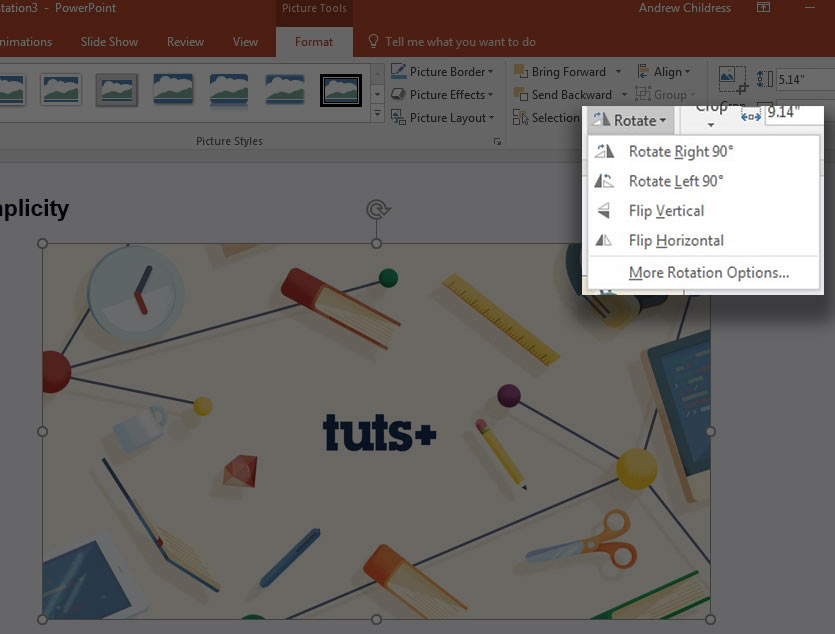Expand the Bring Forward arrow options
The image size is (835, 634).
click(x=618, y=71)
